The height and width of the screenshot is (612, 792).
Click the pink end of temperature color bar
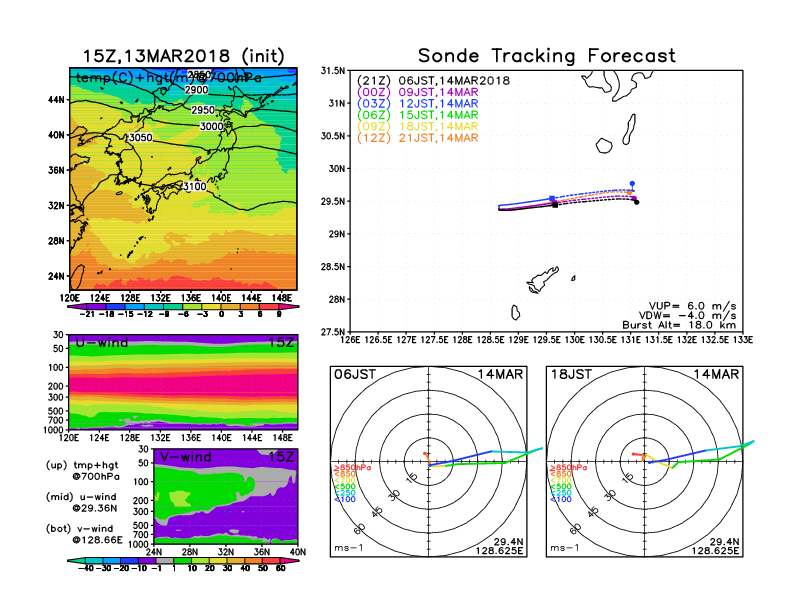(290, 307)
